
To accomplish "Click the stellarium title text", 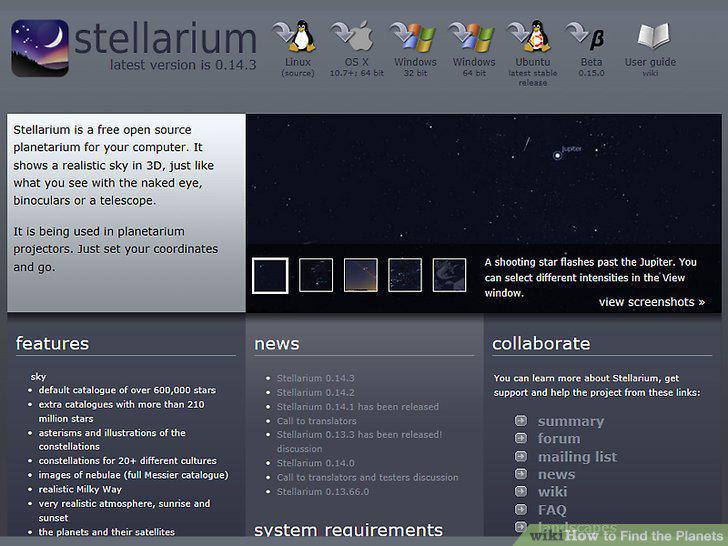I will [165, 39].
